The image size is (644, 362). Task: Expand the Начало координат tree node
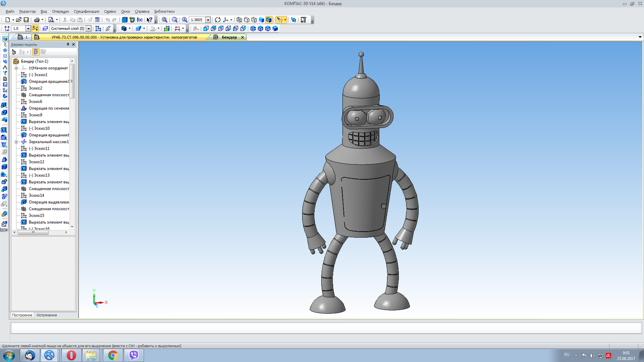tap(16, 68)
